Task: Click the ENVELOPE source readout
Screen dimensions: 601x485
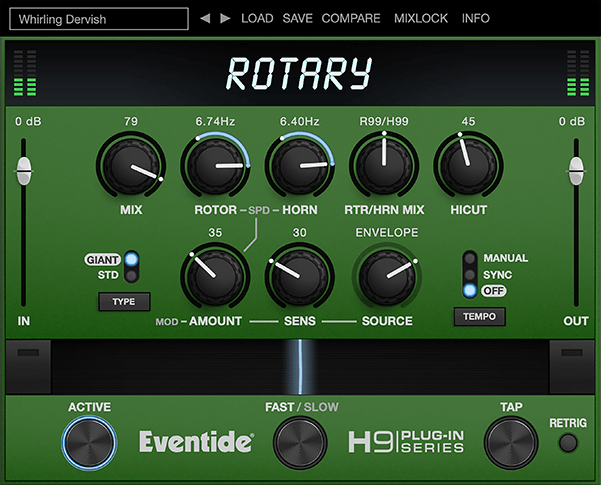Action: coord(387,232)
